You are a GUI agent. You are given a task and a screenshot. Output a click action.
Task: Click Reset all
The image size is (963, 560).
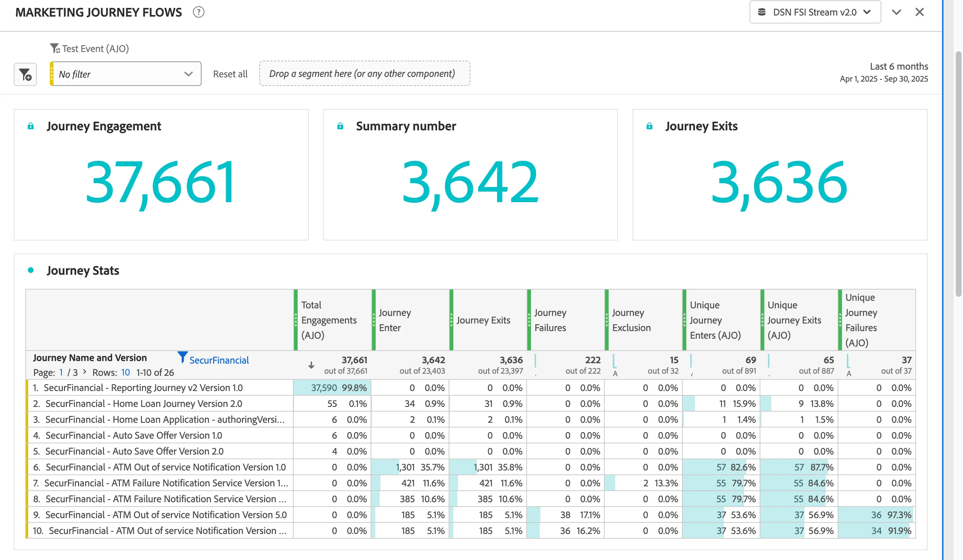point(230,74)
